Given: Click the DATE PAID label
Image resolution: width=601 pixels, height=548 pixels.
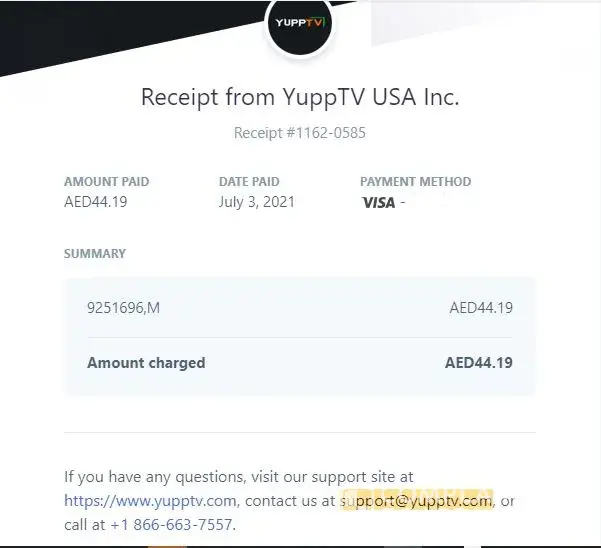Looking at the screenshot, I should coord(249,182).
